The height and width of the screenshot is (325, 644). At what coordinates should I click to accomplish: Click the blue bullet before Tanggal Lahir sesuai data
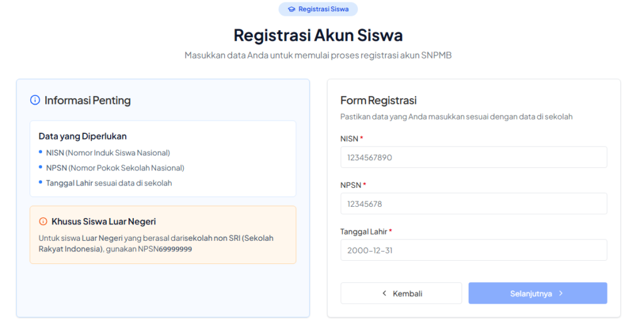40,182
